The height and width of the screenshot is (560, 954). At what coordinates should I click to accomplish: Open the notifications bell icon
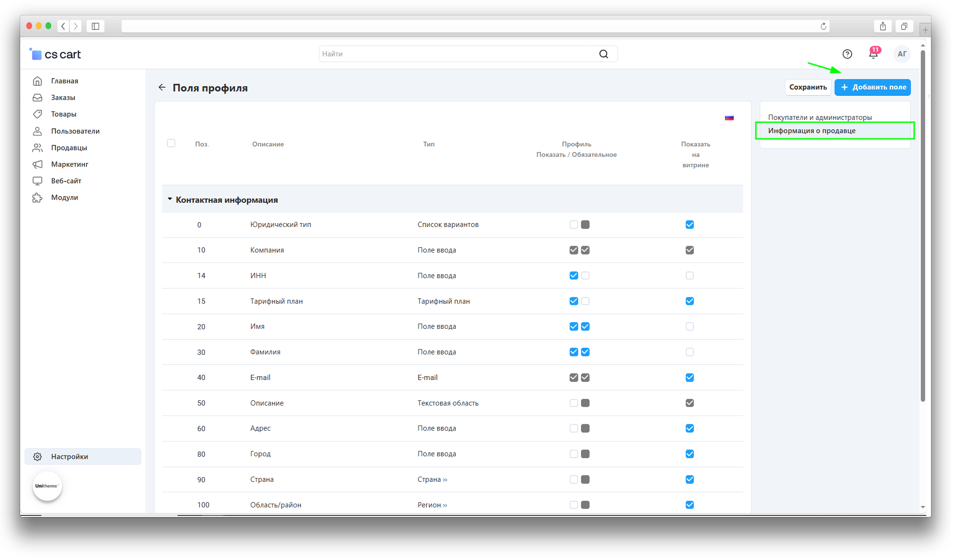click(x=873, y=54)
